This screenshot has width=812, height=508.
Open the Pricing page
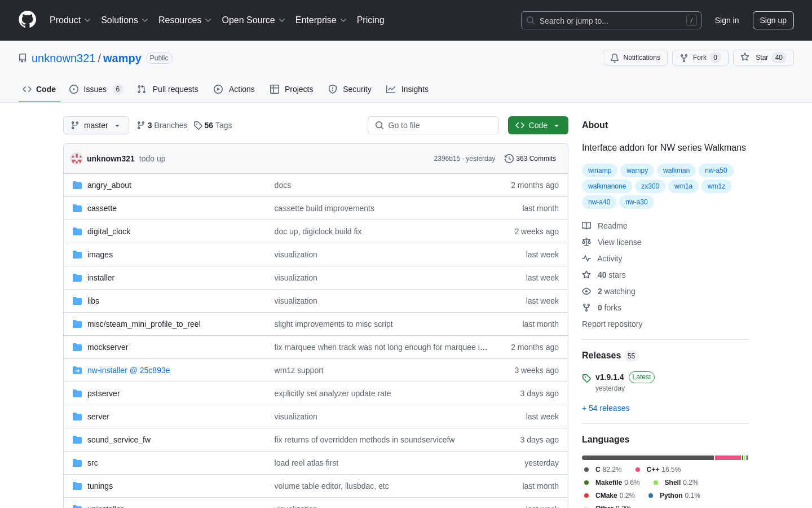click(370, 20)
